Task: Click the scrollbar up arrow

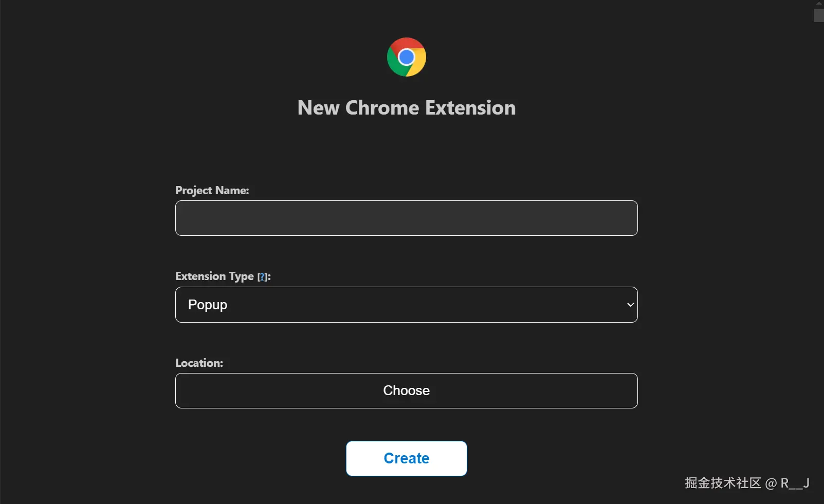Action: [x=819, y=3]
